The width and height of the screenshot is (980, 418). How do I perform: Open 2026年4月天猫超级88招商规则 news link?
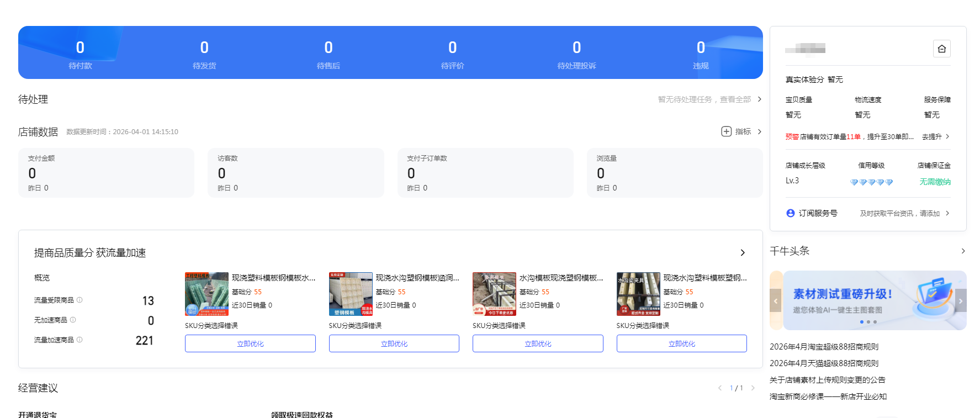[x=824, y=363]
